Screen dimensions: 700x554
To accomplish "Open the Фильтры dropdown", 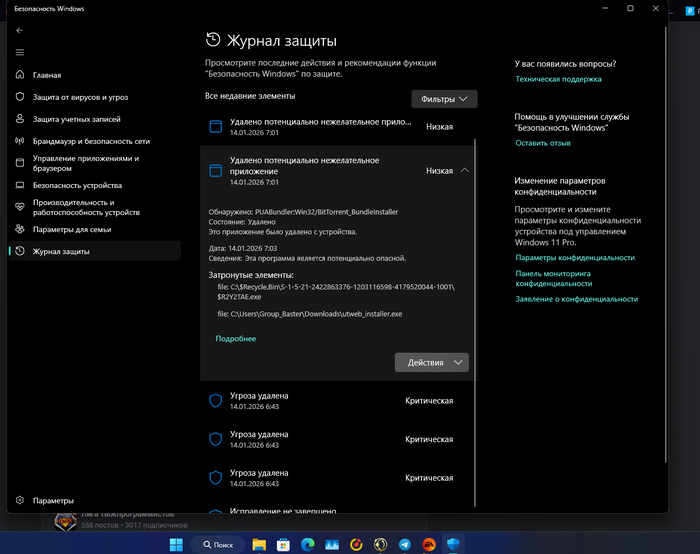I will [444, 99].
